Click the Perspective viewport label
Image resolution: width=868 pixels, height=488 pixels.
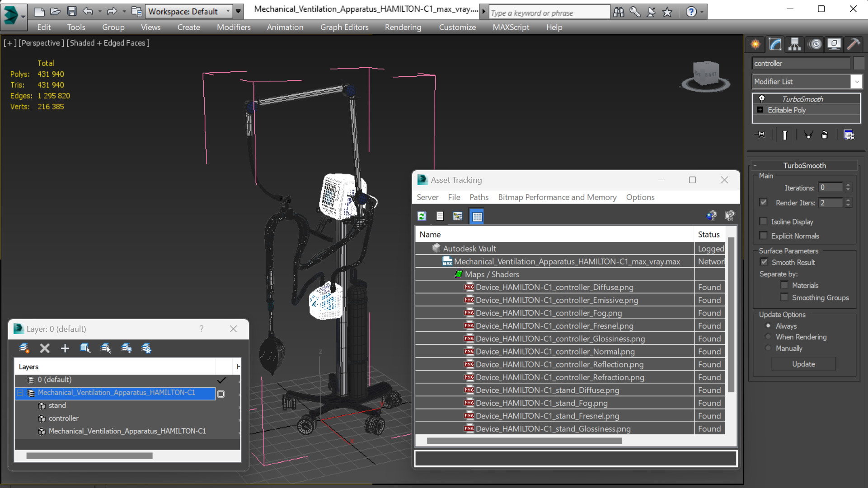(x=40, y=43)
